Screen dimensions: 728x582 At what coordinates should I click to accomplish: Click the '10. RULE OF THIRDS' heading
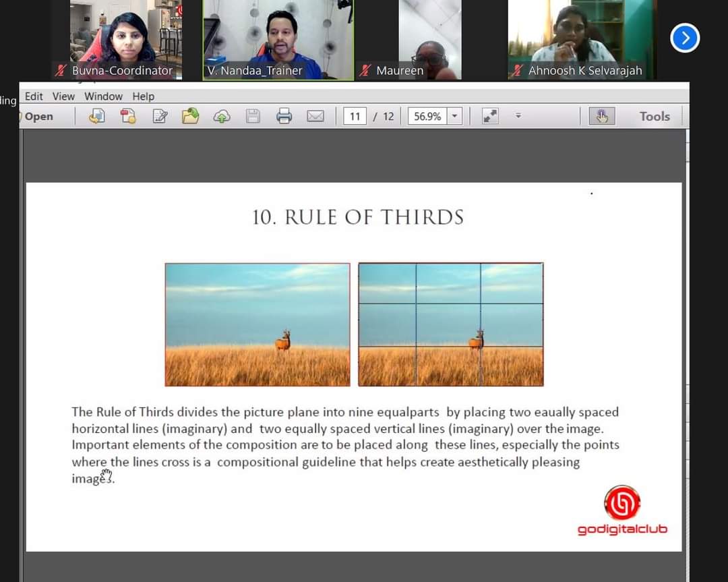click(358, 217)
